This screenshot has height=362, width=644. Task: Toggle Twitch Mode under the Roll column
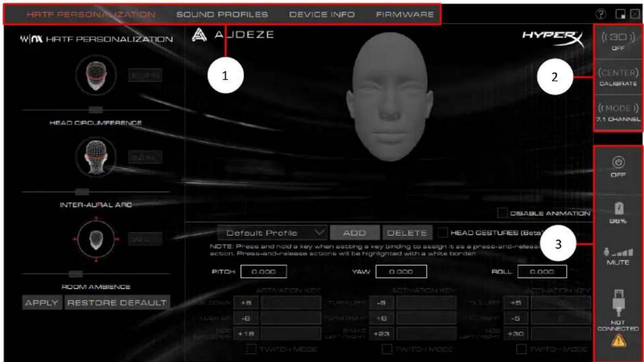click(522, 350)
